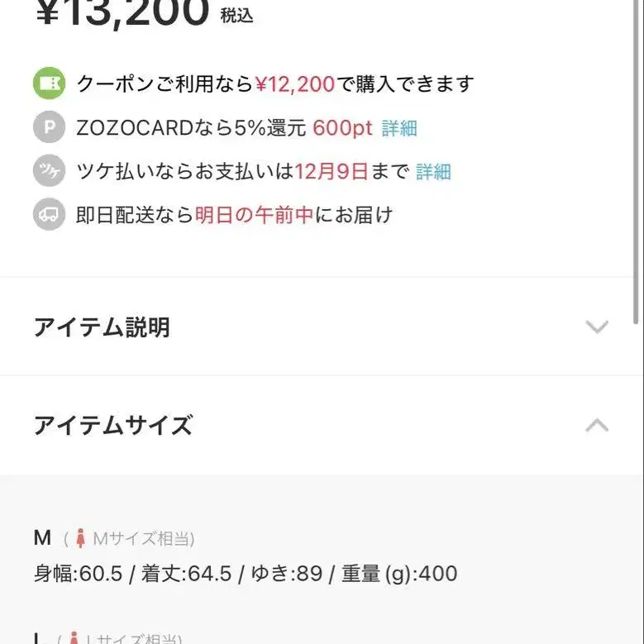Viewport: 644px width, 644px height.
Task: Open 詳細 link for ツケ払い payment
Action: (x=433, y=172)
